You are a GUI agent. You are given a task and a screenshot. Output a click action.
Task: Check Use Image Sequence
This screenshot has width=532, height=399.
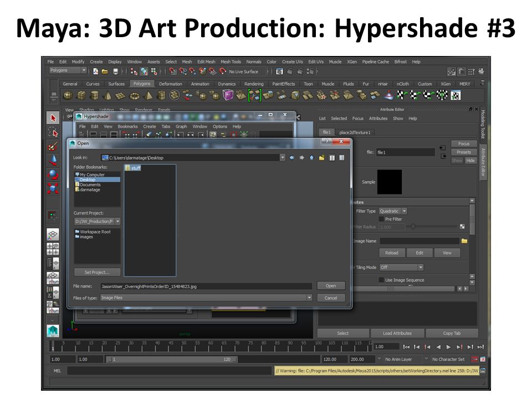(381, 280)
